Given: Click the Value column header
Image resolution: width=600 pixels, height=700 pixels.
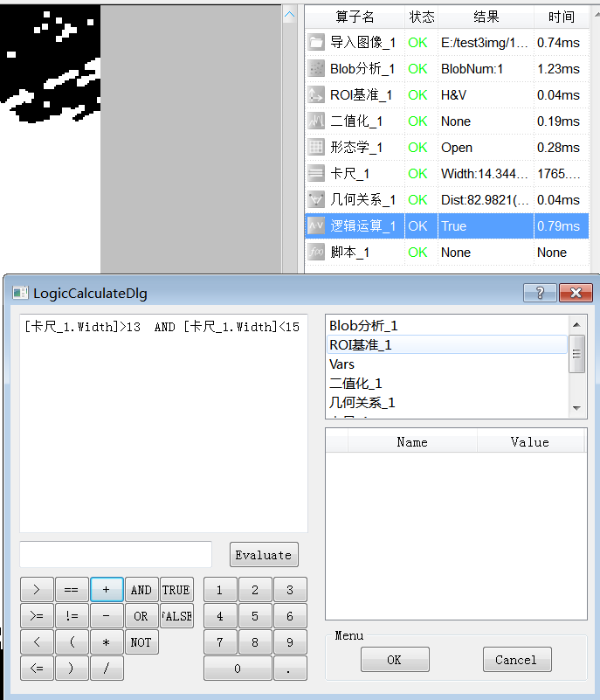Looking at the screenshot, I should 530,442.
